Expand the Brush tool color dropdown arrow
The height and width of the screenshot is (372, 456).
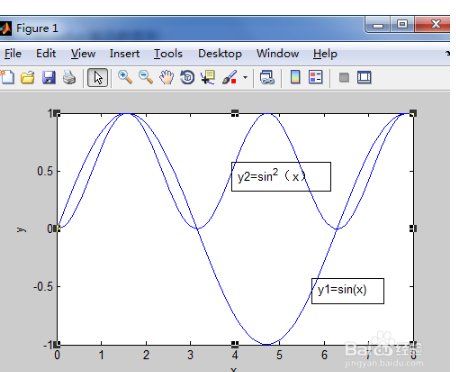tap(245, 78)
